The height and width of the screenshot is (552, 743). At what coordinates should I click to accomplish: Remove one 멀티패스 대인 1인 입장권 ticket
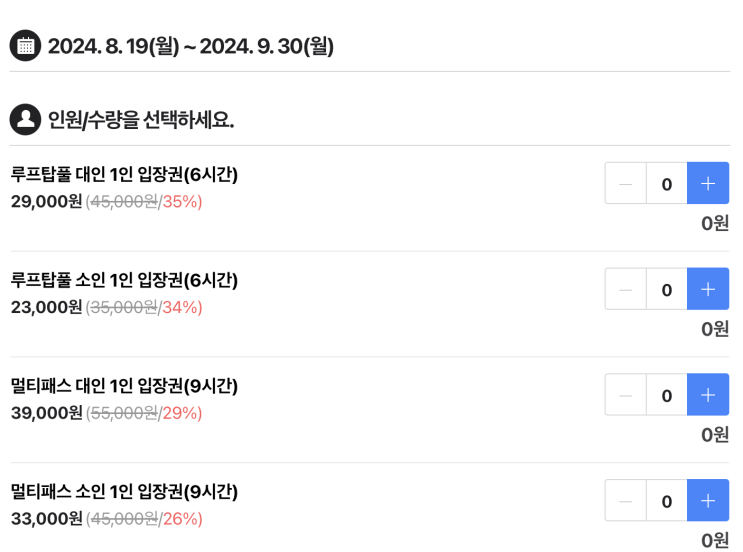(x=626, y=395)
